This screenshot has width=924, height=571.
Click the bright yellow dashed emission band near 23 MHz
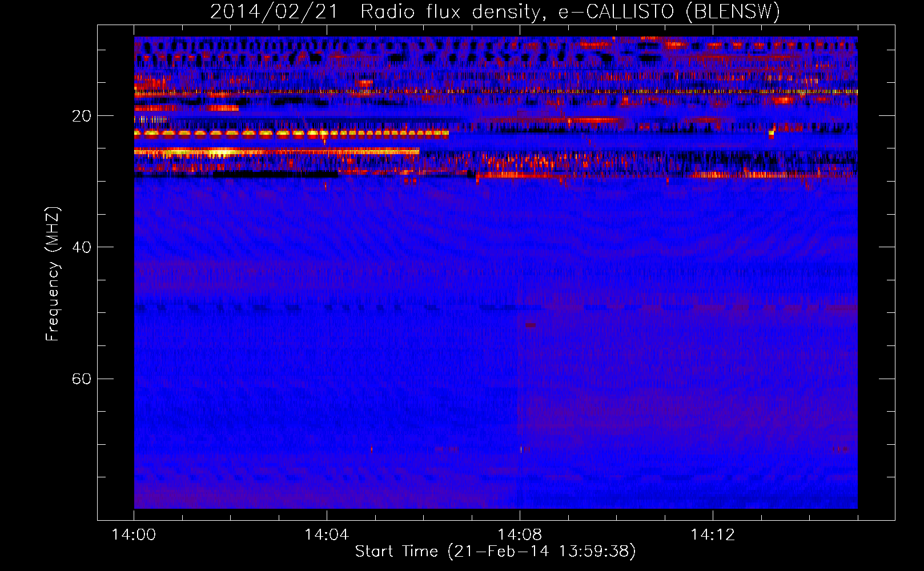click(291, 134)
